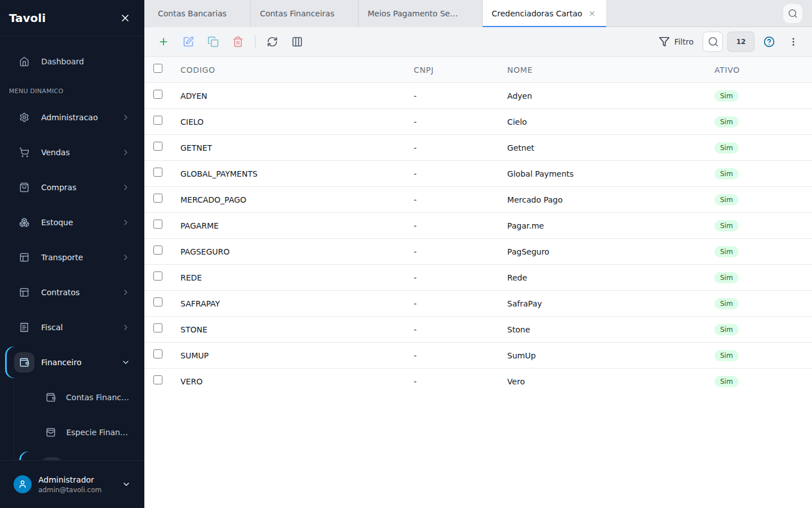This screenshot has height=508, width=812.
Task: Click the Administracao gear icon
Action: [24, 117]
